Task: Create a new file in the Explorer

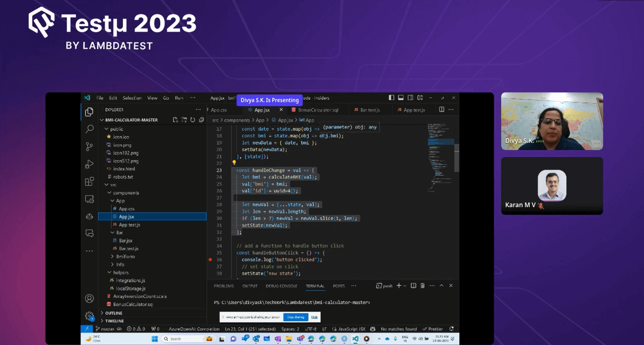Action: coord(175,120)
